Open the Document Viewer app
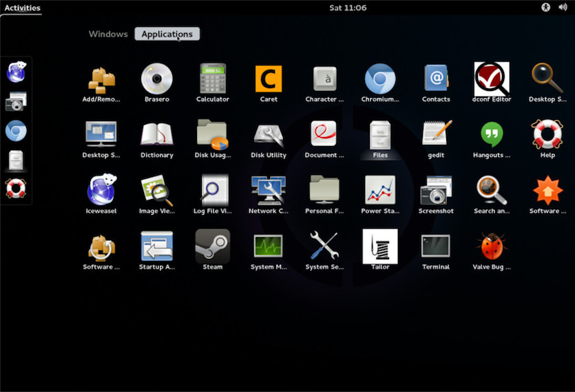 point(324,139)
